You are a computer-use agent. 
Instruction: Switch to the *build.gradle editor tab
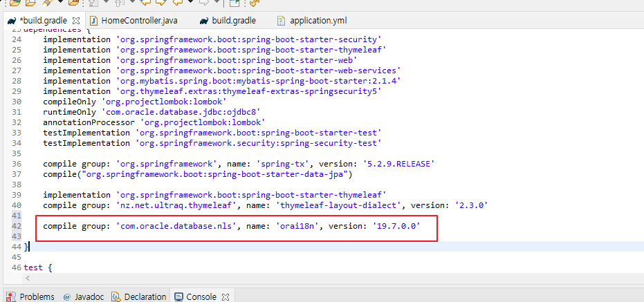click(x=45, y=21)
